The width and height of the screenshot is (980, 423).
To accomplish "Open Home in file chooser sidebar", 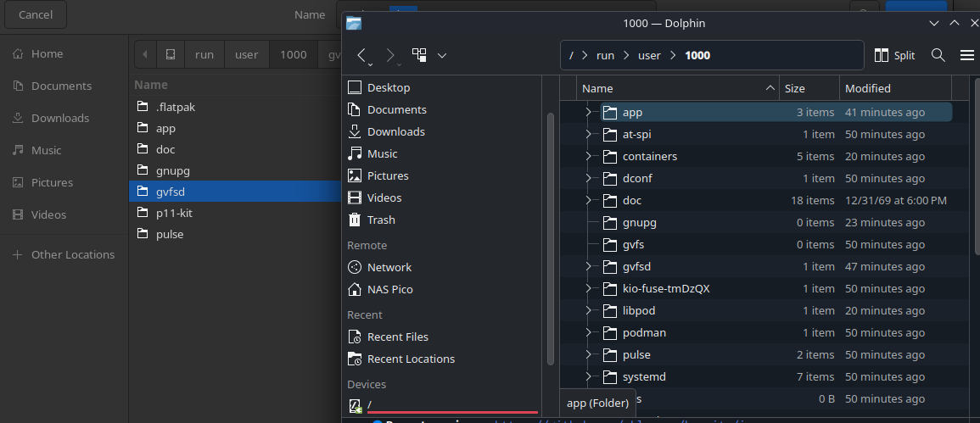I will 64,53.
